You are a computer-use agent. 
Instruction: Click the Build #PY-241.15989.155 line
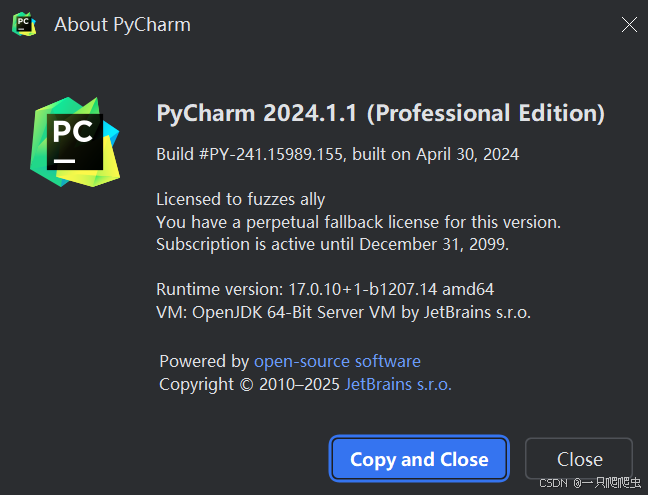pos(337,155)
